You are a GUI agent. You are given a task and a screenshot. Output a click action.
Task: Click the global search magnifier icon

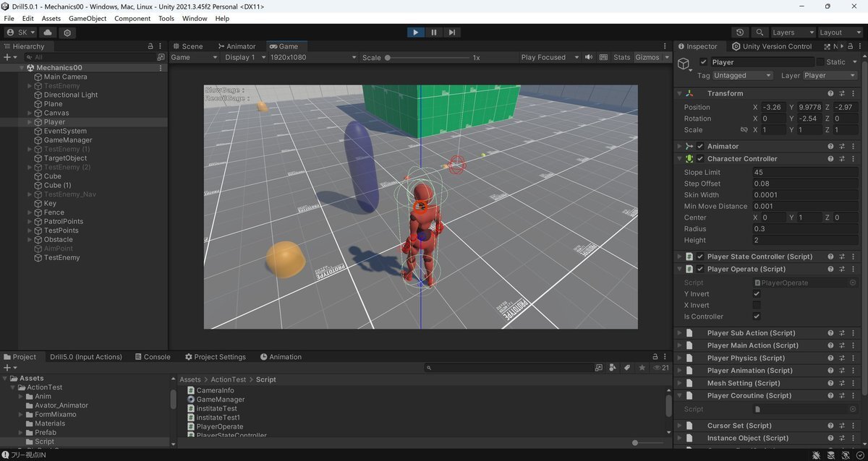coord(759,33)
